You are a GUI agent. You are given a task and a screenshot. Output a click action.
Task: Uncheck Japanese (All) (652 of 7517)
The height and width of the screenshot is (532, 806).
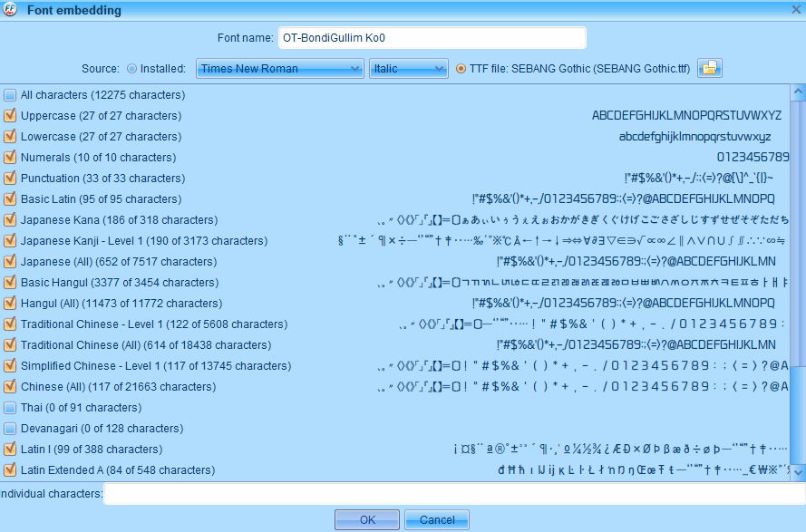10,262
